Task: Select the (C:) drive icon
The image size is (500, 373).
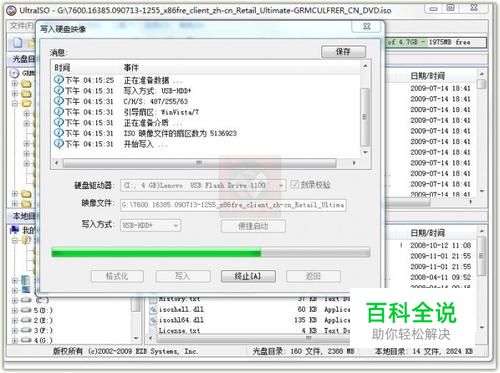Action: point(26,300)
